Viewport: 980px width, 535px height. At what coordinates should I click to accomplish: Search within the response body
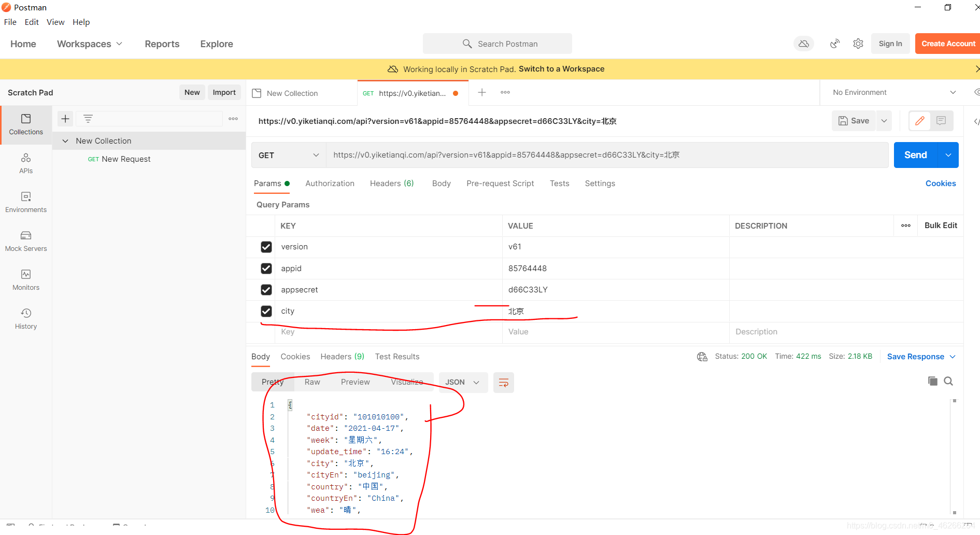pyautogui.click(x=948, y=381)
